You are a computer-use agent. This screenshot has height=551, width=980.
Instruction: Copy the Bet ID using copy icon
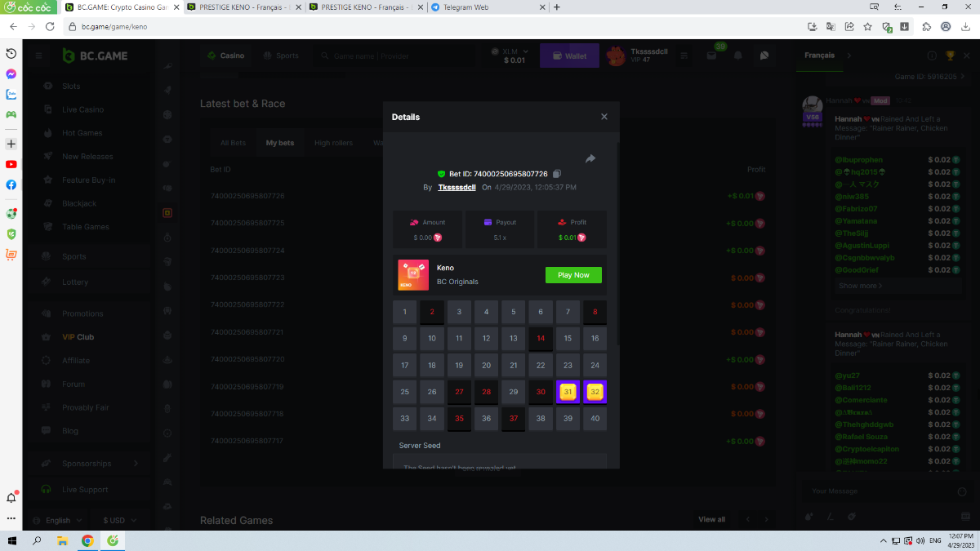click(x=557, y=174)
